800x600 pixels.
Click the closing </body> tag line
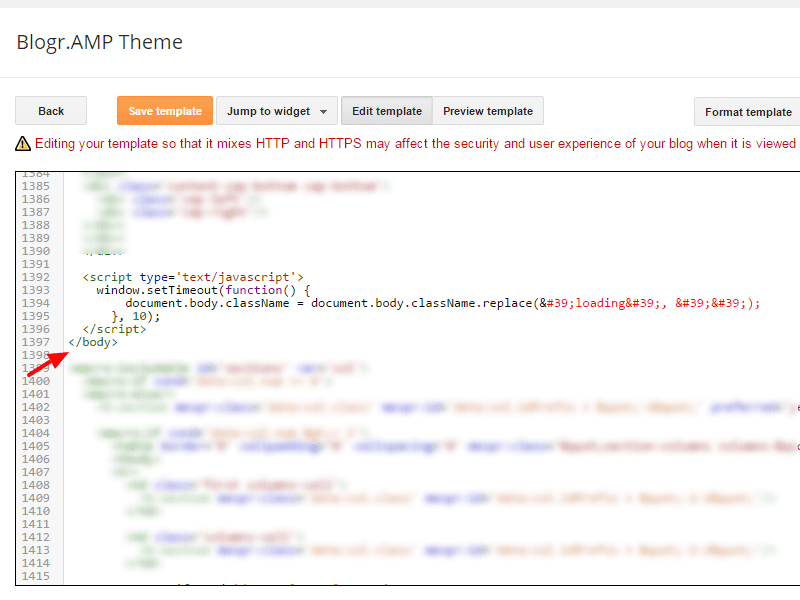[93, 342]
